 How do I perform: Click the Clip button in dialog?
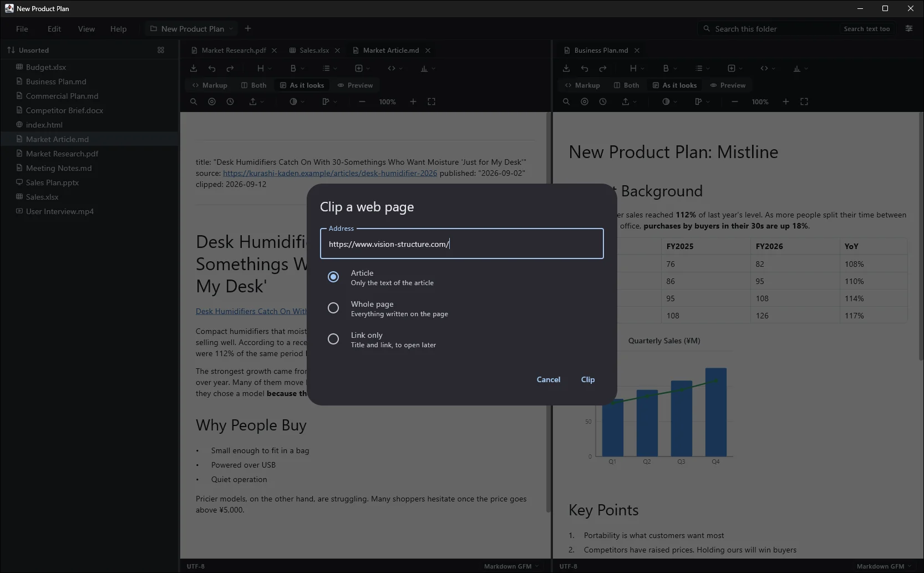[588, 379]
